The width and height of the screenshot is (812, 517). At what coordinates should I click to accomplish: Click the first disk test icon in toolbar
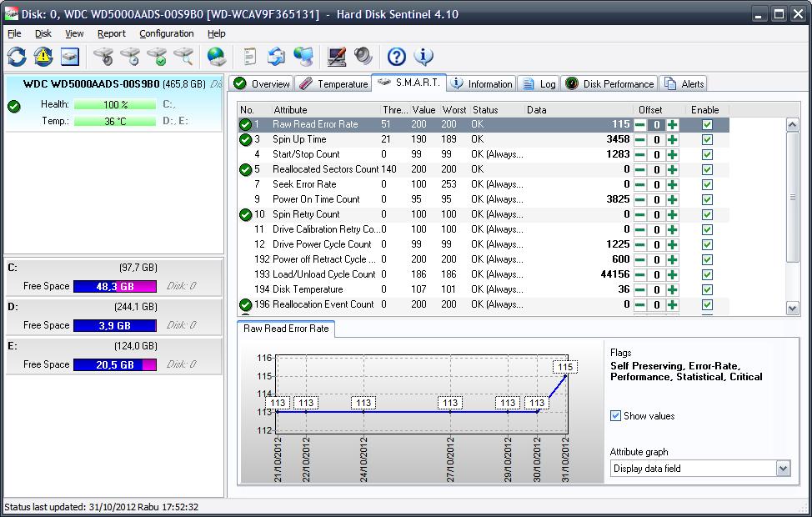(103, 56)
